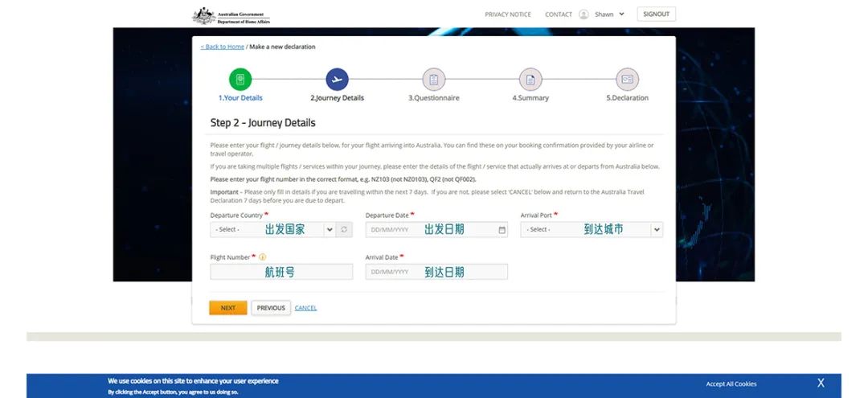Dismiss the cookie banner with X

point(821,383)
